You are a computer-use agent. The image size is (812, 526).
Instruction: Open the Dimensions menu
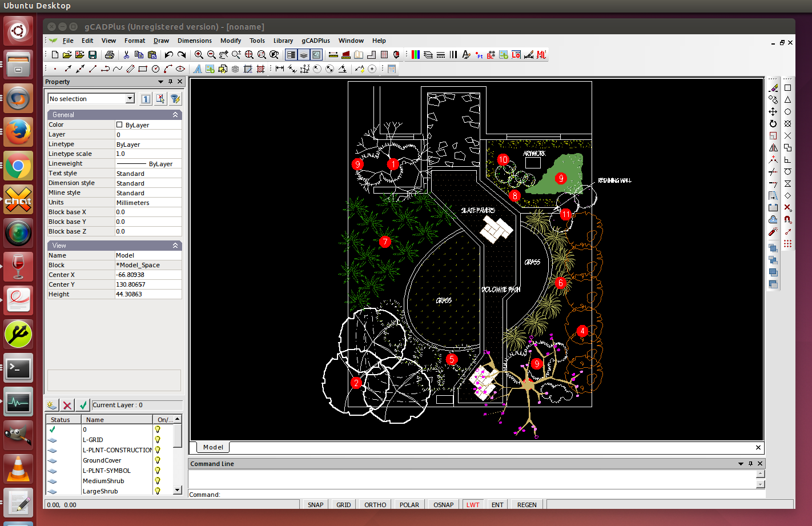pyautogui.click(x=194, y=41)
